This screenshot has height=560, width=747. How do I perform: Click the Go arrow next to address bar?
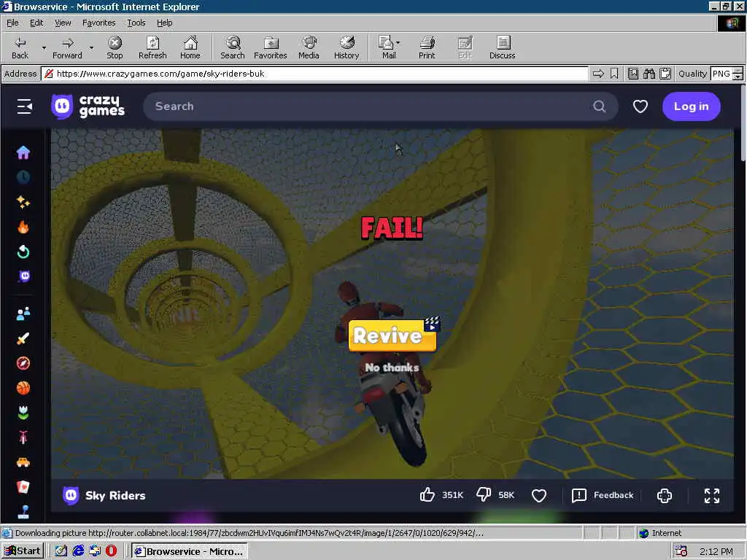[598, 74]
